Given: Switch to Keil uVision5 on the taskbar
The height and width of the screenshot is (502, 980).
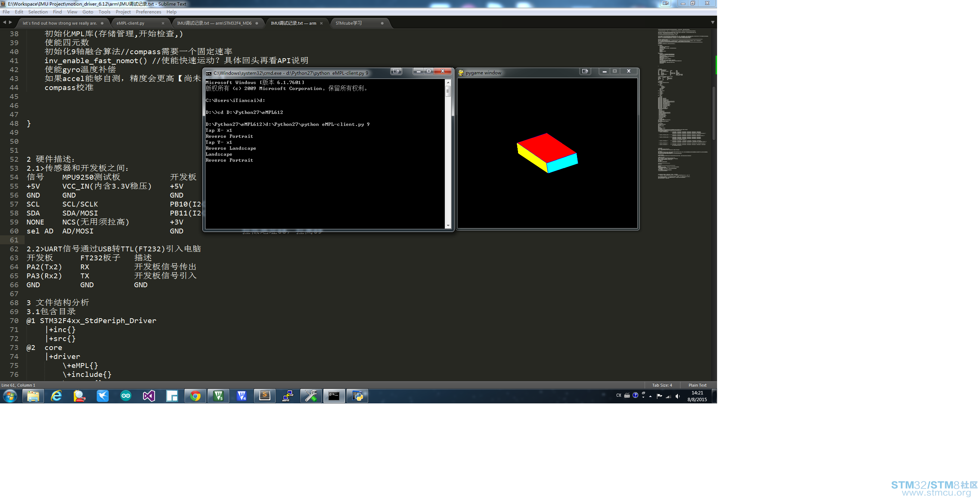Looking at the screenshot, I should 219,396.
